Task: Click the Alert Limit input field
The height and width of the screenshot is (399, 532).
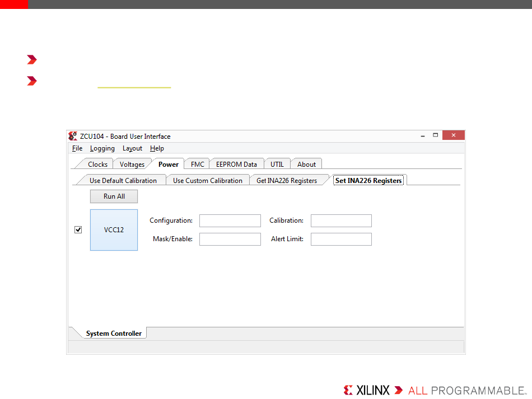Action: 342,239
